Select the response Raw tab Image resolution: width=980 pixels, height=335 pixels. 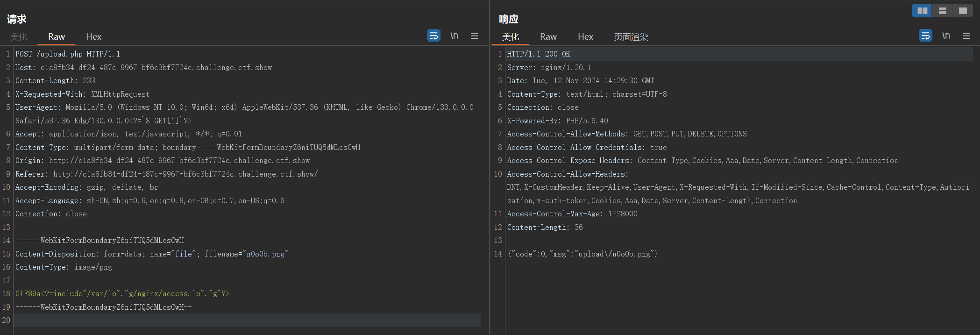point(548,36)
